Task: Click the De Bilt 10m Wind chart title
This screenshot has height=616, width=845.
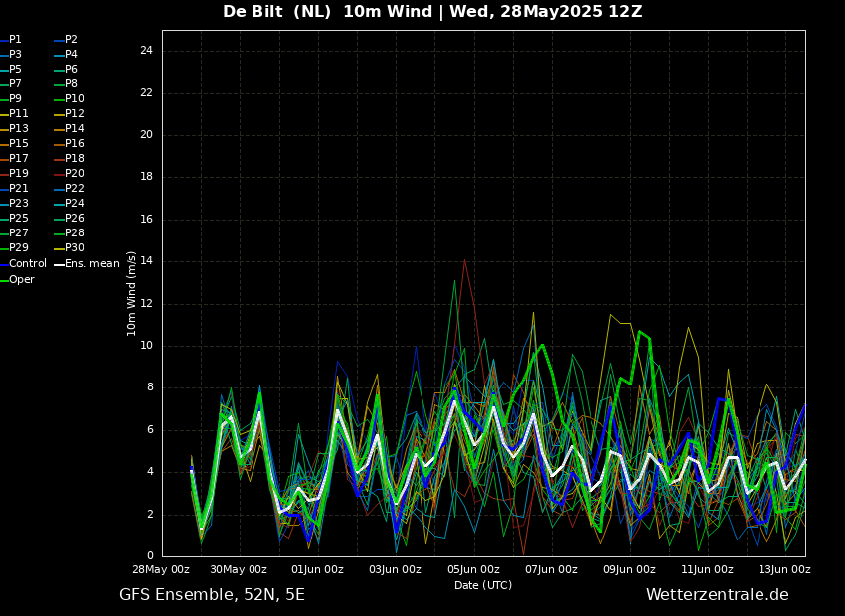Action: 432,12
